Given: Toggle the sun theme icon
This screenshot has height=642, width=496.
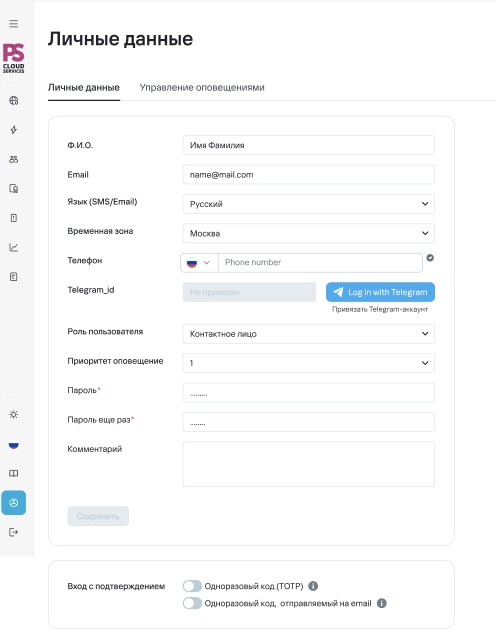Looking at the screenshot, I should pyautogui.click(x=14, y=414).
